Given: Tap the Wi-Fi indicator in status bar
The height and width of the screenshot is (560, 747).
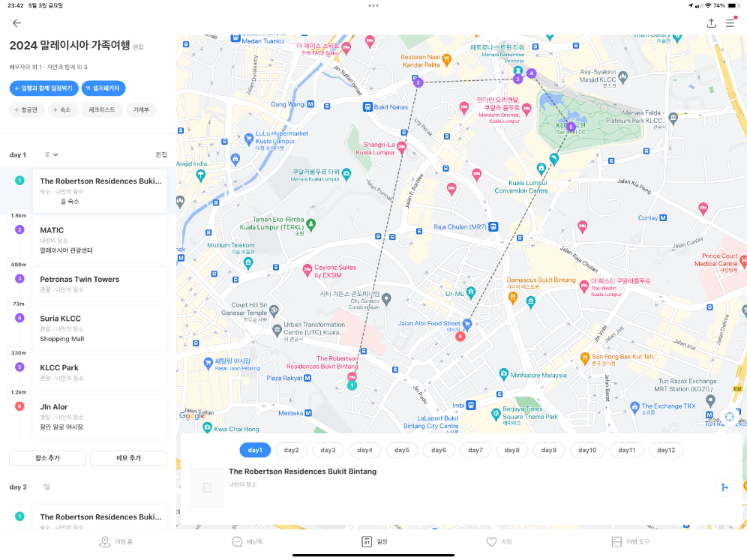Looking at the screenshot, I should point(708,6).
